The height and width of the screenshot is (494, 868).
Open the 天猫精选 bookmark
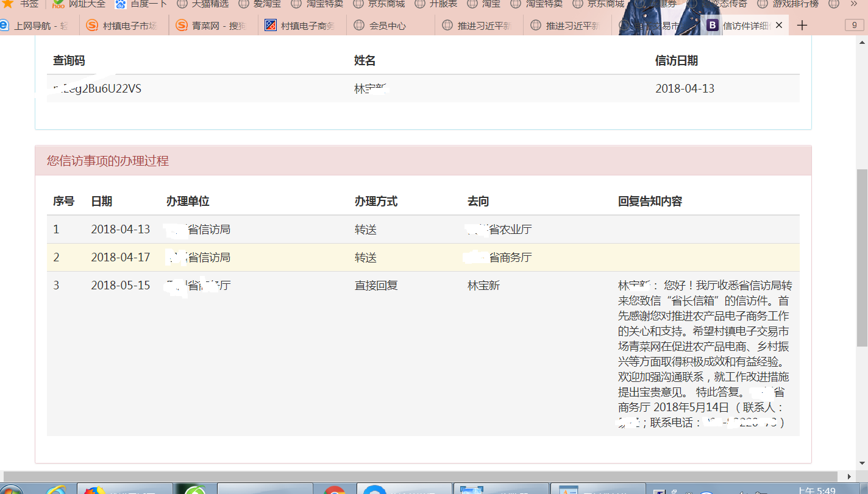tap(203, 3)
